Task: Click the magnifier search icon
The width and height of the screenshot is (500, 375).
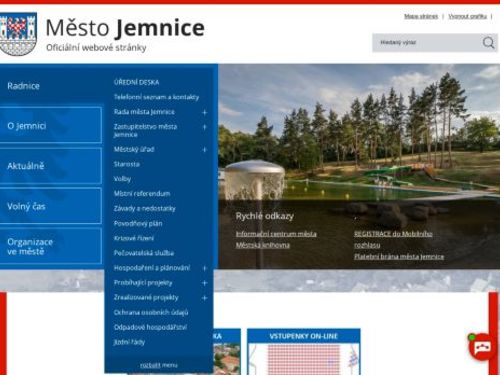Action: [x=488, y=43]
